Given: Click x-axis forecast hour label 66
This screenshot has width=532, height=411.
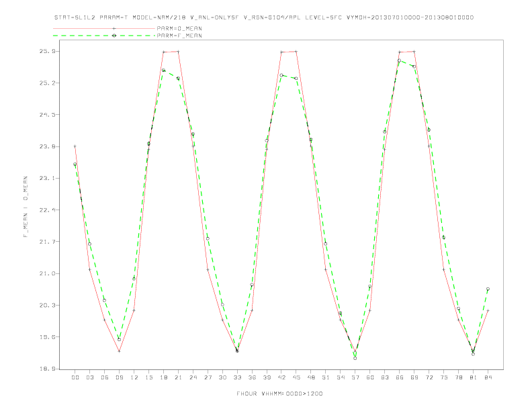Looking at the screenshot, I should point(400,377).
